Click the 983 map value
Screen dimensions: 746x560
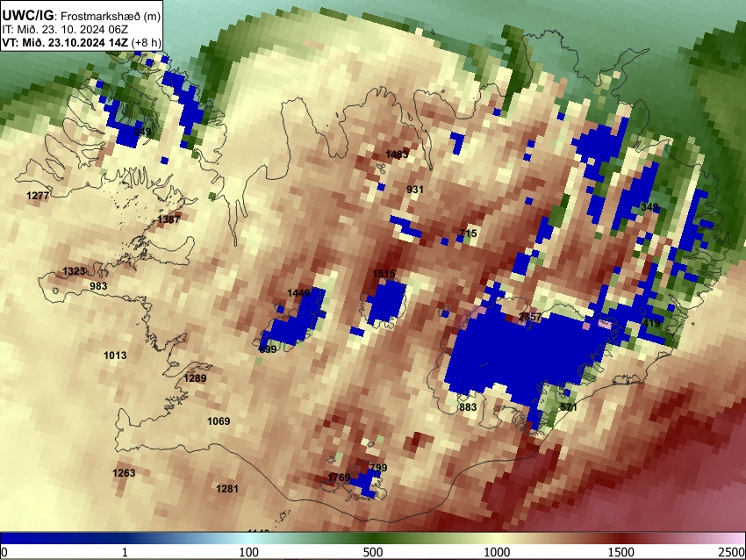pyautogui.click(x=98, y=286)
